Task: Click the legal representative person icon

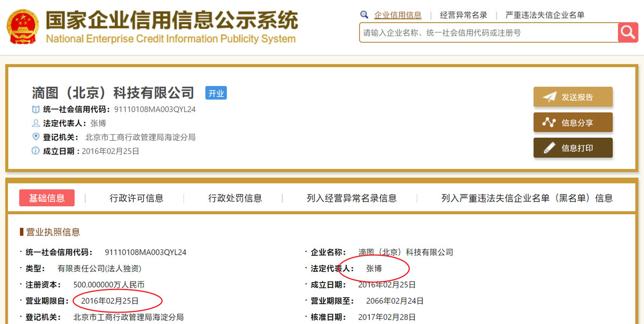Action: pos(36,123)
